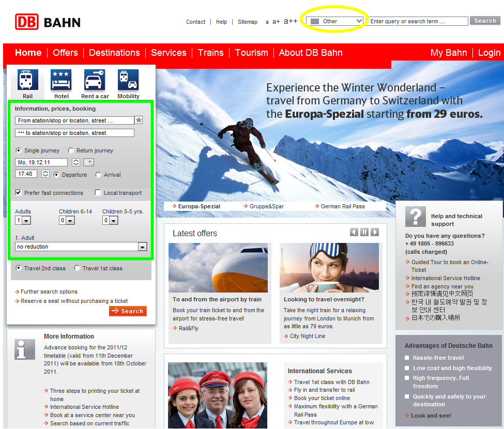The height and width of the screenshot is (429, 504).
Task: Open the German Rail Pass link
Action: pos(343,206)
